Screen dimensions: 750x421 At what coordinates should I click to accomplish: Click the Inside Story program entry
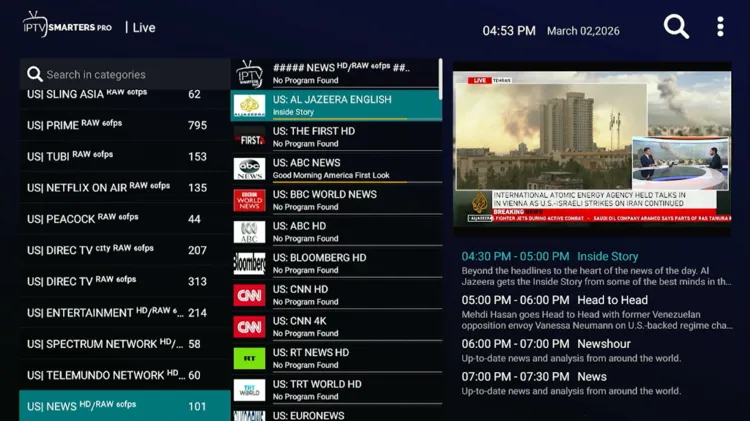596,269
